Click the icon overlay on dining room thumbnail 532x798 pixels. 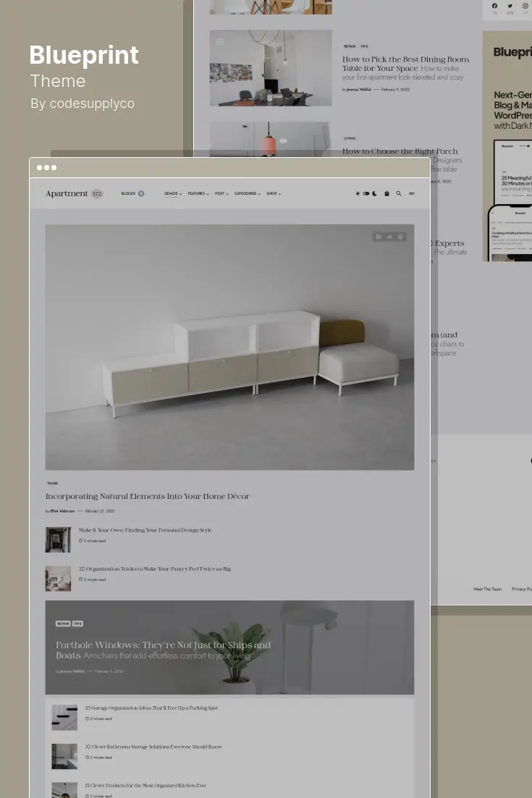[220, 42]
